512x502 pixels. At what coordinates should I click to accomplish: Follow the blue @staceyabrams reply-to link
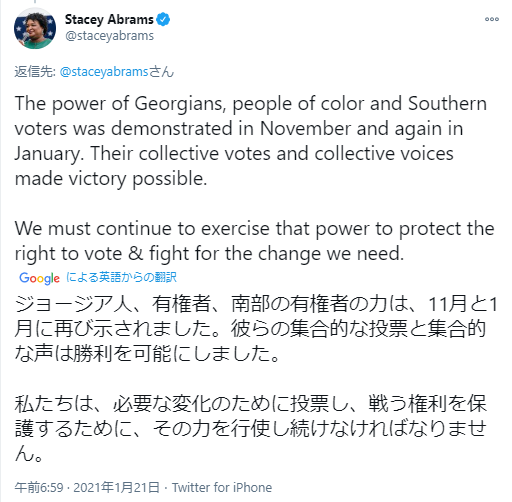(x=104, y=72)
